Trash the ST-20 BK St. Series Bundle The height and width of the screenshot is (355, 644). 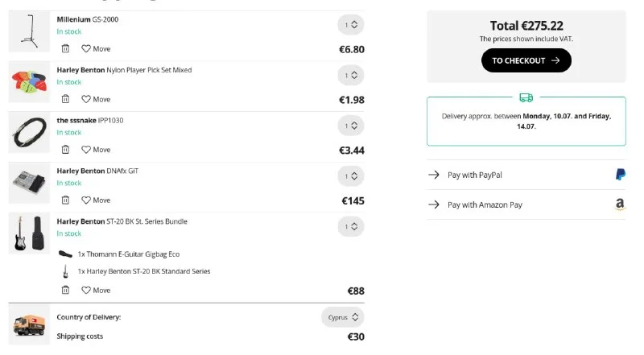click(x=65, y=290)
